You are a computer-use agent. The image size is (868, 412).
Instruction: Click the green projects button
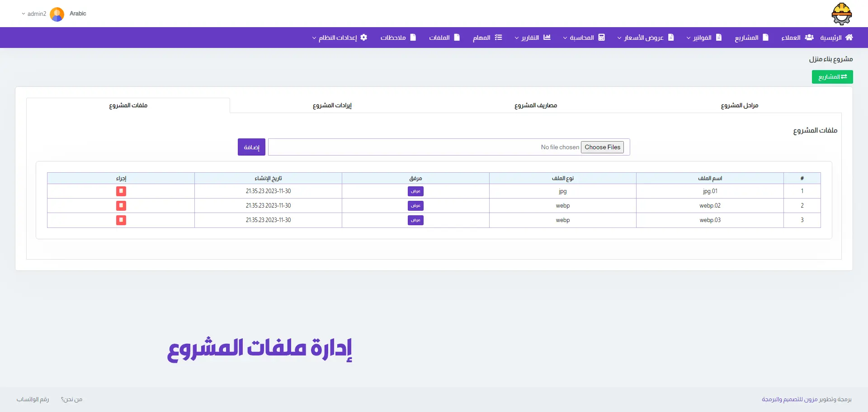(832, 77)
